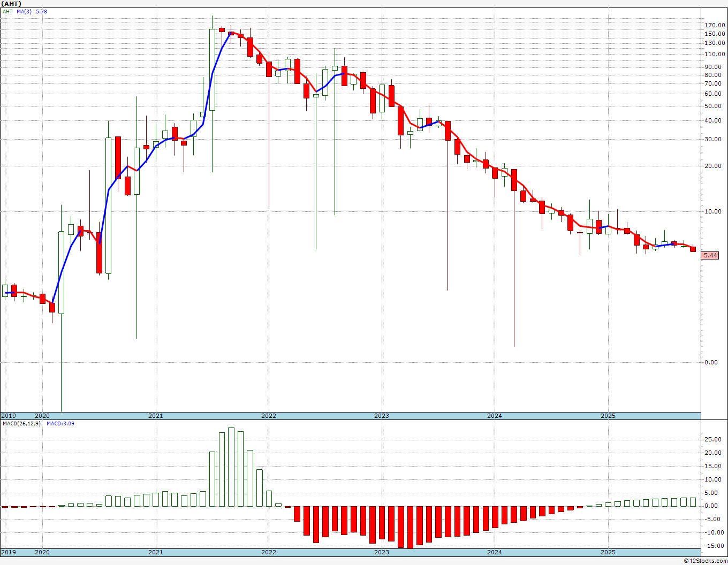Click 2020 on the MACD panel time axis
This screenshot has height=565, width=728.
tap(42, 552)
